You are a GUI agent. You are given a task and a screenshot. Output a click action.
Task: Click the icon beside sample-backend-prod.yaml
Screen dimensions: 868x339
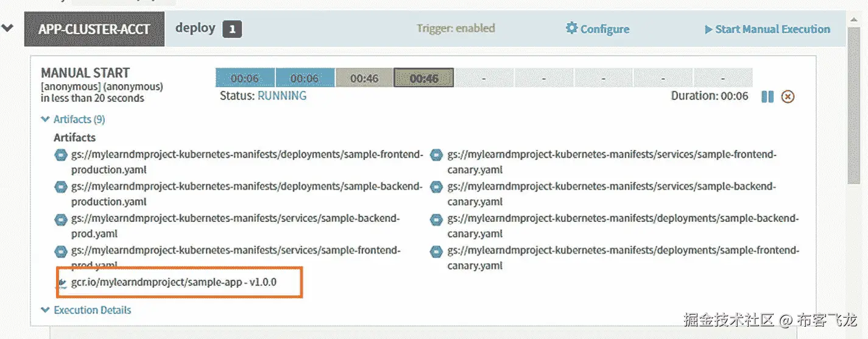[60, 219]
